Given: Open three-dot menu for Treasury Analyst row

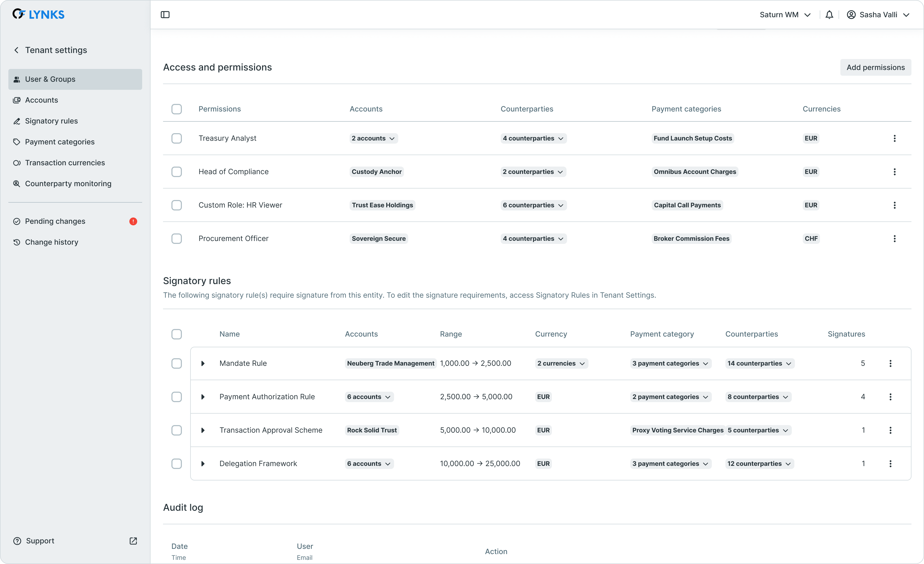Looking at the screenshot, I should (x=894, y=138).
